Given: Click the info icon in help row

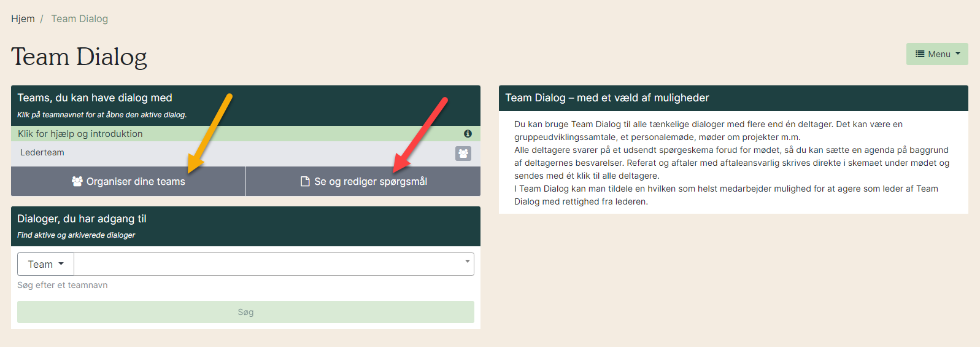Looking at the screenshot, I should (x=468, y=133).
